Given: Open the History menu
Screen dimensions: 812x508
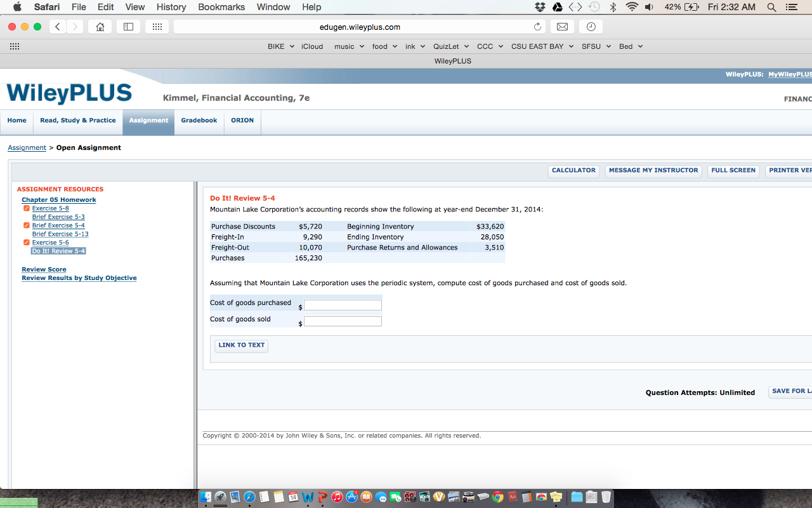Looking at the screenshot, I should pyautogui.click(x=171, y=7).
